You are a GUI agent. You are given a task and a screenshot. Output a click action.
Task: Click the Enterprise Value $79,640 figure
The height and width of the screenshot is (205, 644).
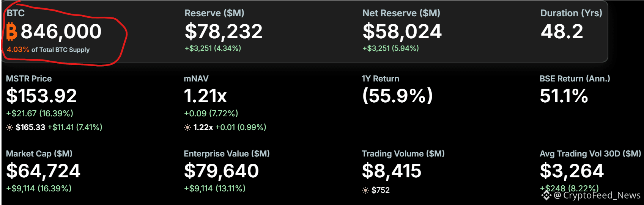221,171
